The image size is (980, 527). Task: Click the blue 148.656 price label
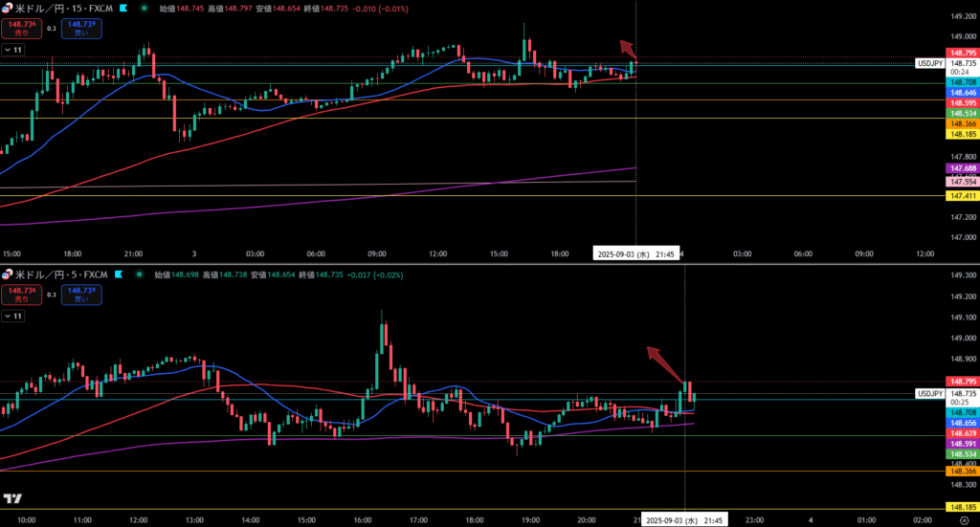(x=963, y=423)
